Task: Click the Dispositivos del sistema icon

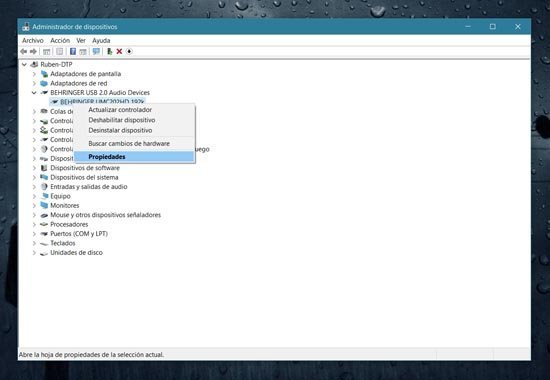Action: (x=44, y=177)
